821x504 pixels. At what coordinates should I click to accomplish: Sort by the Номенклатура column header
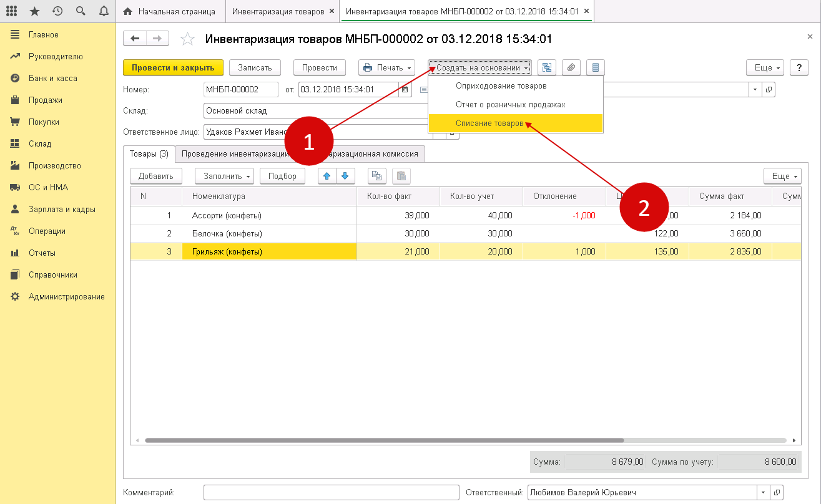point(270,196)
